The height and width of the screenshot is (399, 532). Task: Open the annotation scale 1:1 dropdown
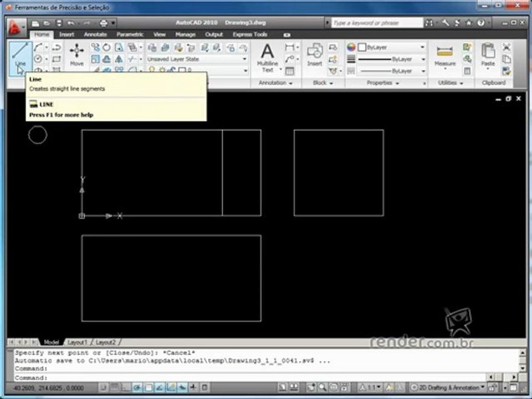[370, 387]
